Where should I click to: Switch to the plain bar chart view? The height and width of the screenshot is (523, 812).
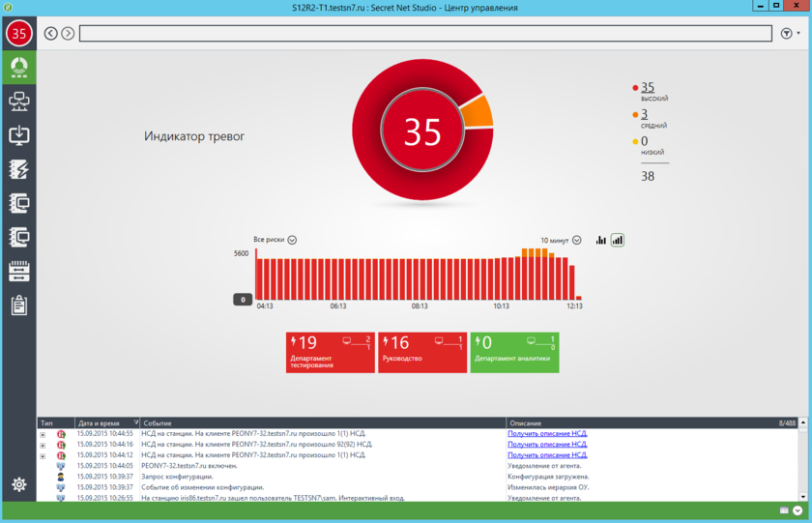click(x=600, y=241)
